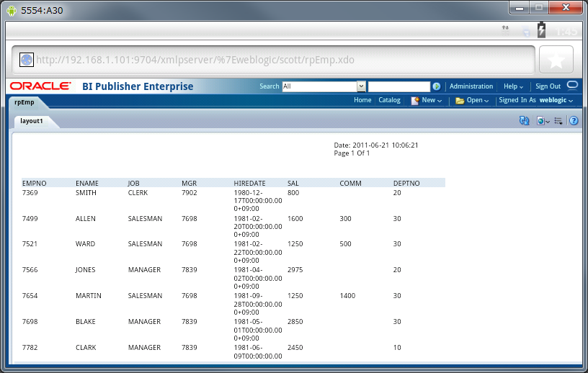Click the Android emulator window icon
The height and width of the screenshot is (373, 588).
tap(12, 11)
